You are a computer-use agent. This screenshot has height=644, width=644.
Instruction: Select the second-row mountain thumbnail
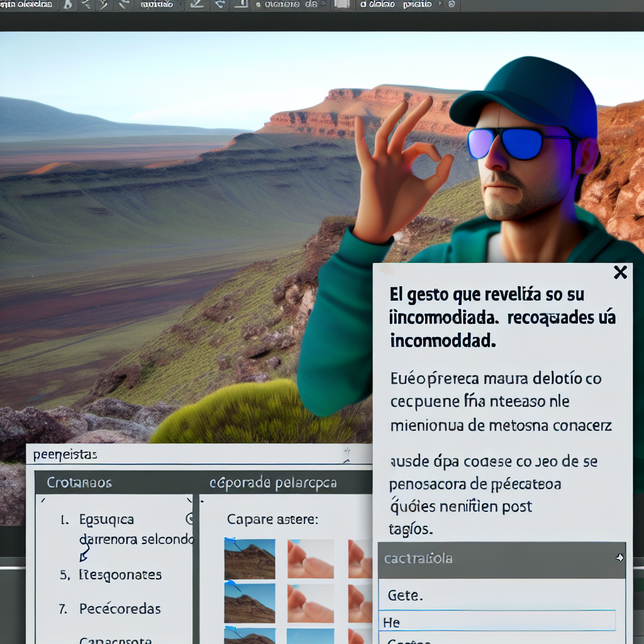point(250,602)
